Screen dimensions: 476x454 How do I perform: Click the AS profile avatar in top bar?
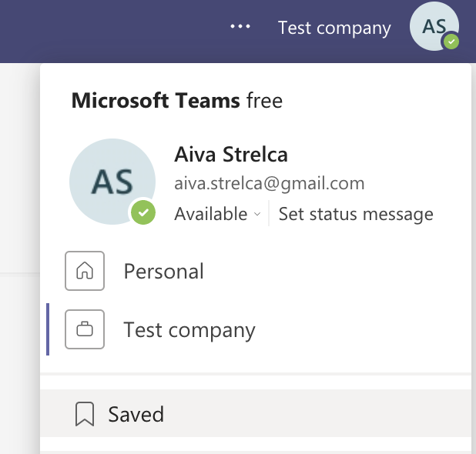433,27
